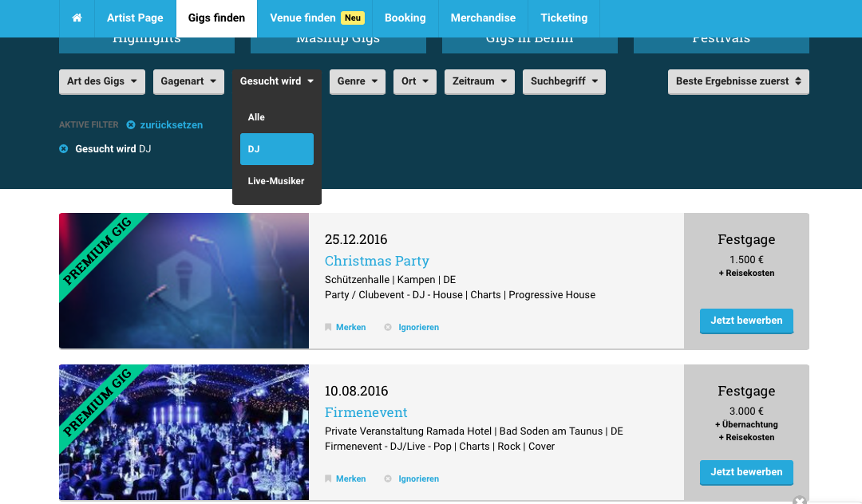Click ignore icon for Firmenevent gig
Screen dimensions: 862x504
point(388,479)
